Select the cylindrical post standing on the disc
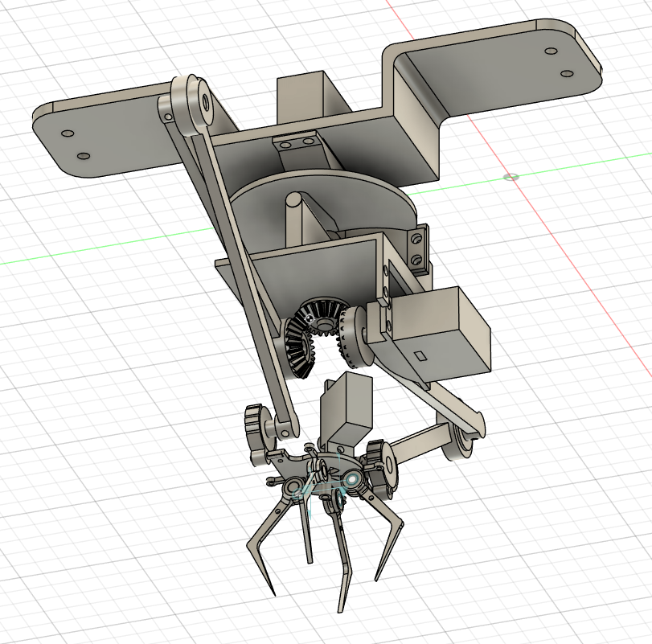 point(293,219)
